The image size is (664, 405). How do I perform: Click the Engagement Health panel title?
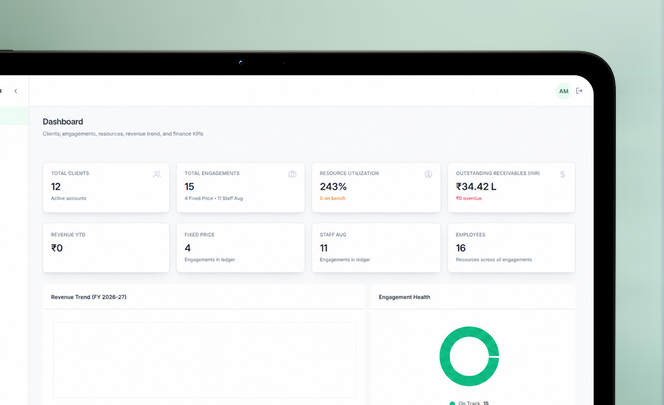pyautogui.click(x=404, y=297)
